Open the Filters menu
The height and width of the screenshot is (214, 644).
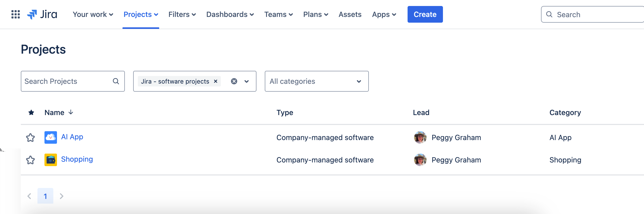pos(182,14)
